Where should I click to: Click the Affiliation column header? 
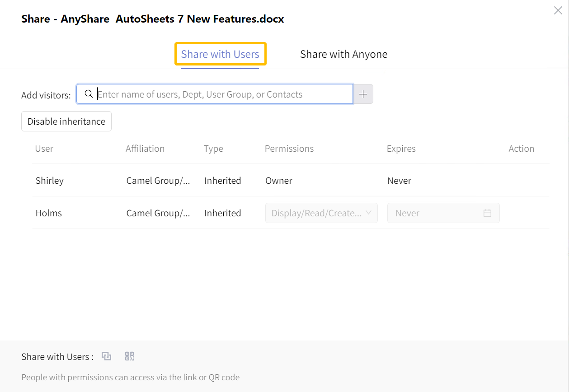(x=145, y=149)
